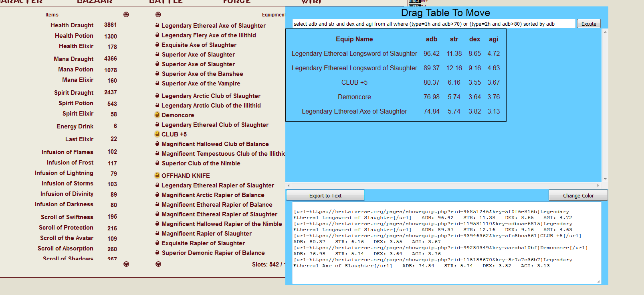Image resolution: width=644 pixels, height=295 pixels.
Task: Click the up arrow above the Items list
Action: pos(126,14)
